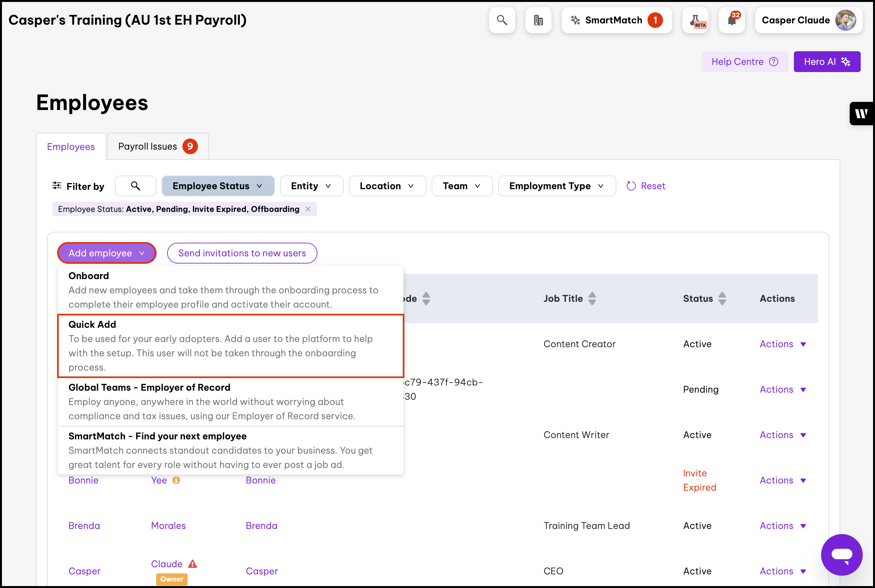Select Quick Add from the menu
The width and height of the screenshot is (875, 588).
point(230,346)
